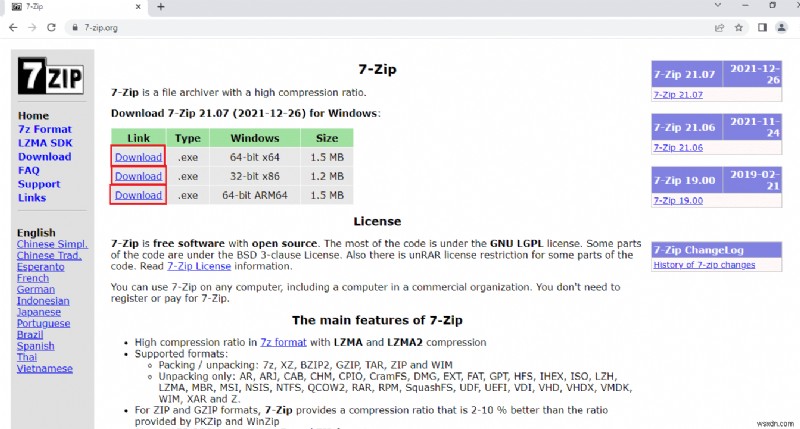Click the 7-ZIP logo image
The image size is (800, 429).
point(51,75)
